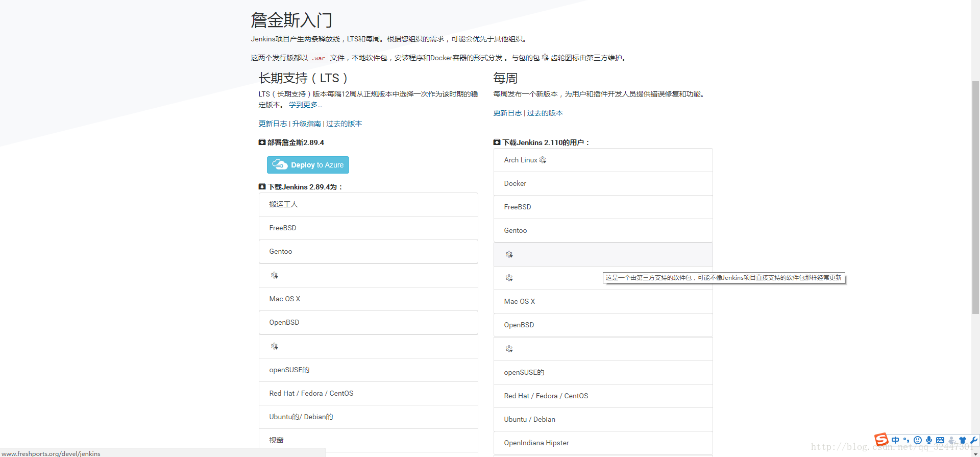This screenshot has height=457, width=980.
Task: Select Gentoo in weekly download list
Action: click(603, 230)
